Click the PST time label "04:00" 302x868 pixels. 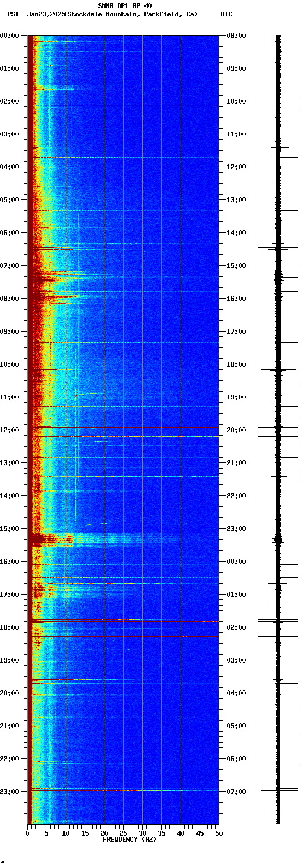[10, 167]
